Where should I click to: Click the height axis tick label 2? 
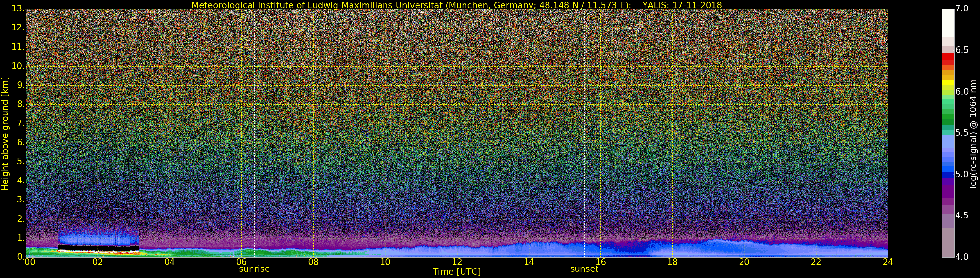[21, 218]
